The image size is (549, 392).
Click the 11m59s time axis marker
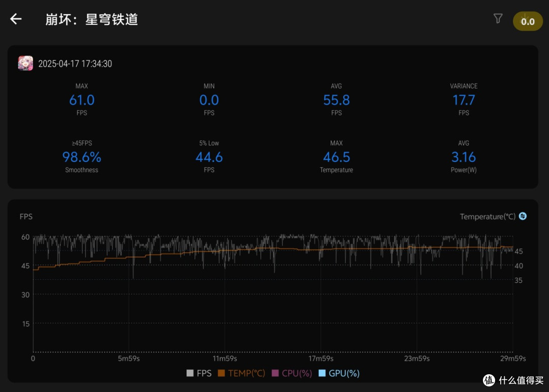225,358
